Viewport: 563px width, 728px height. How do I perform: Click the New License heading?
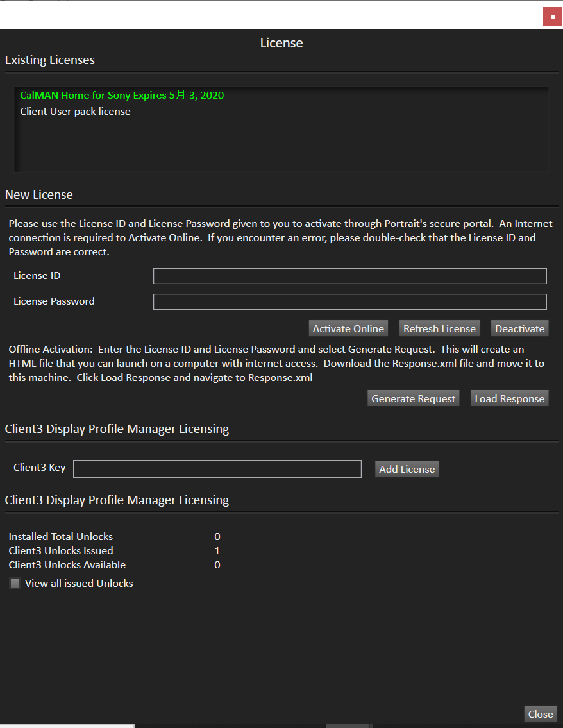coord(39,195)
